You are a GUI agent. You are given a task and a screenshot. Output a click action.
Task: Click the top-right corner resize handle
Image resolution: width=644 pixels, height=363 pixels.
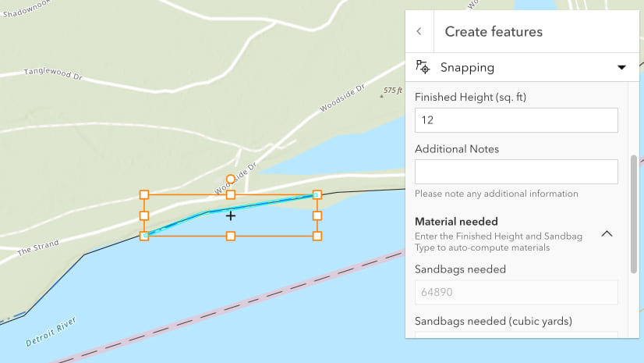tap(317, 194)
